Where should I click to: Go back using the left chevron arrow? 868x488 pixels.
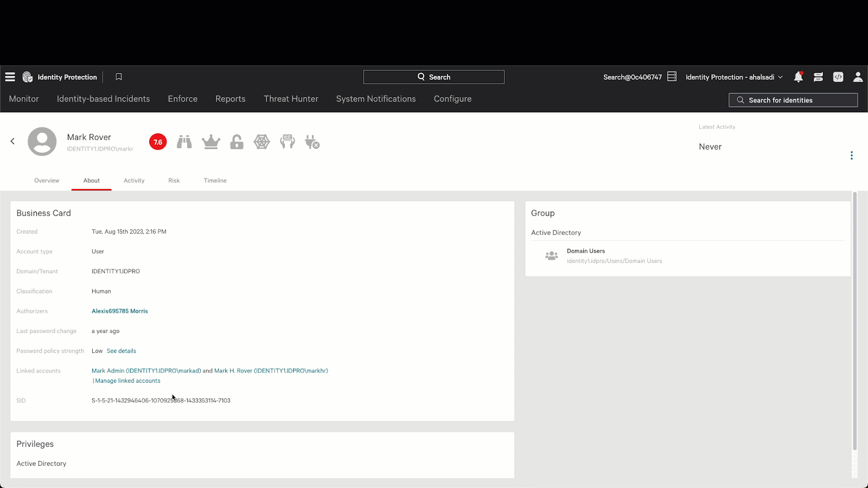point(12,141)
